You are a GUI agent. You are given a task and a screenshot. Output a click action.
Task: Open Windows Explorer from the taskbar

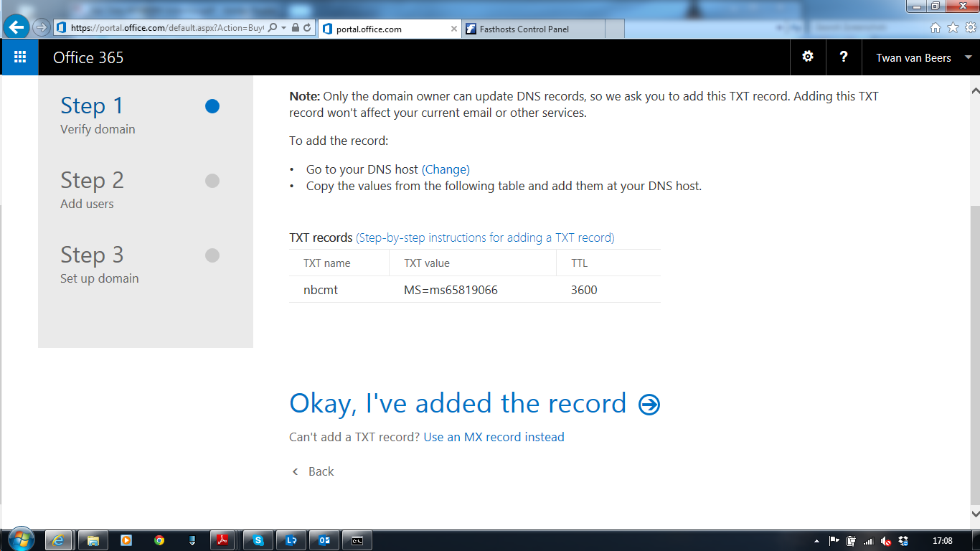pos(93,540)
